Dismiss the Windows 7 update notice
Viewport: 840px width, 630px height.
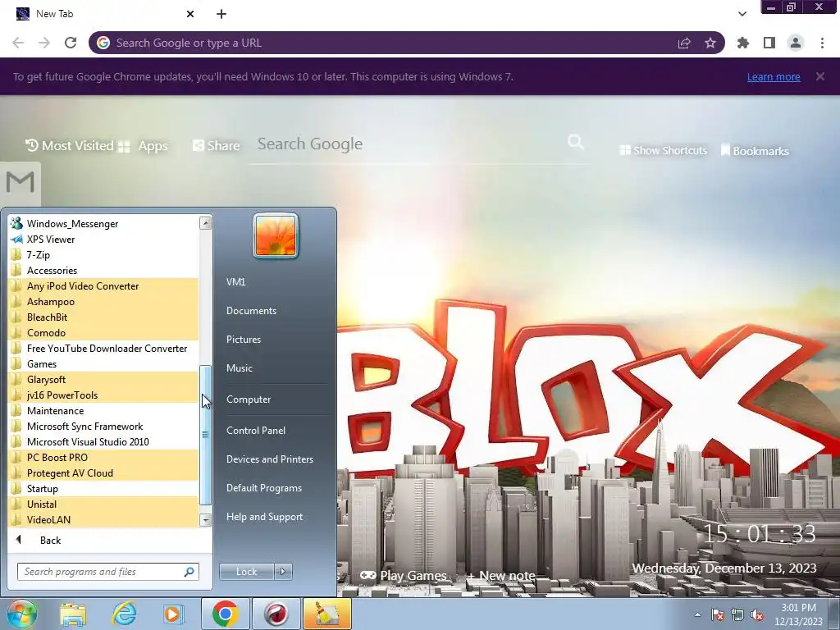pos(820,76)
